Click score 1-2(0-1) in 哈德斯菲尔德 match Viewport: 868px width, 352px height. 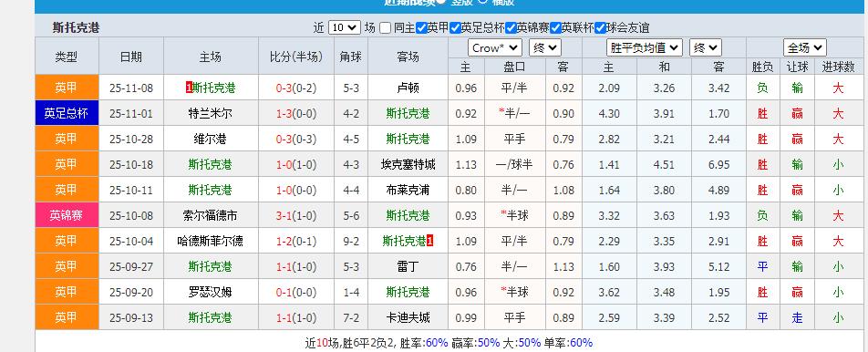(x=296, y=241)
